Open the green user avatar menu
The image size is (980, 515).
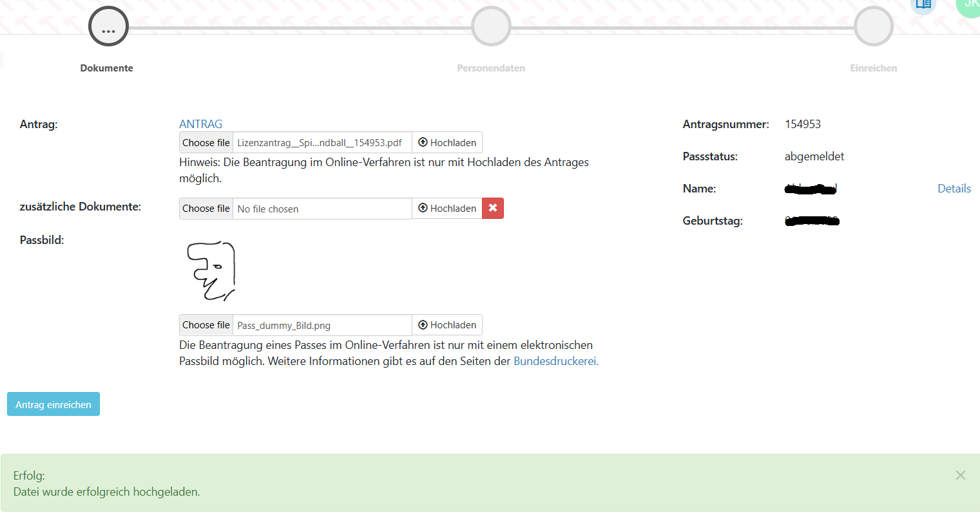coord(969,5)
